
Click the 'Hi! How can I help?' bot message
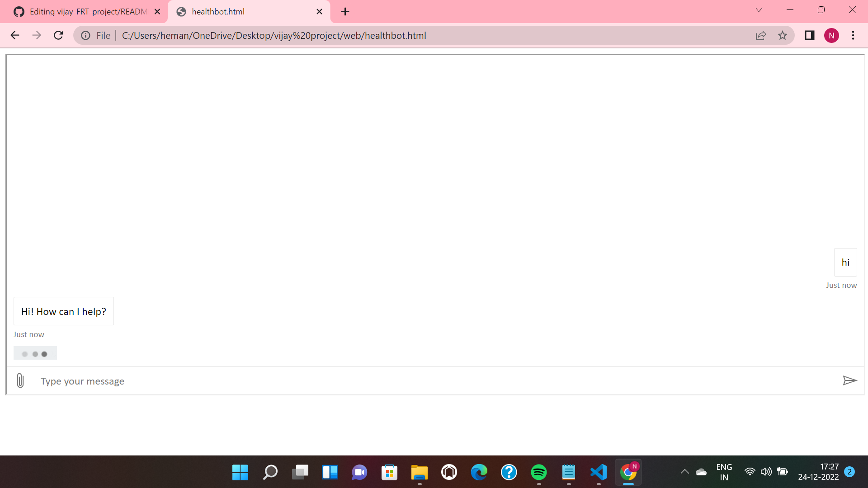click(64, 311)
